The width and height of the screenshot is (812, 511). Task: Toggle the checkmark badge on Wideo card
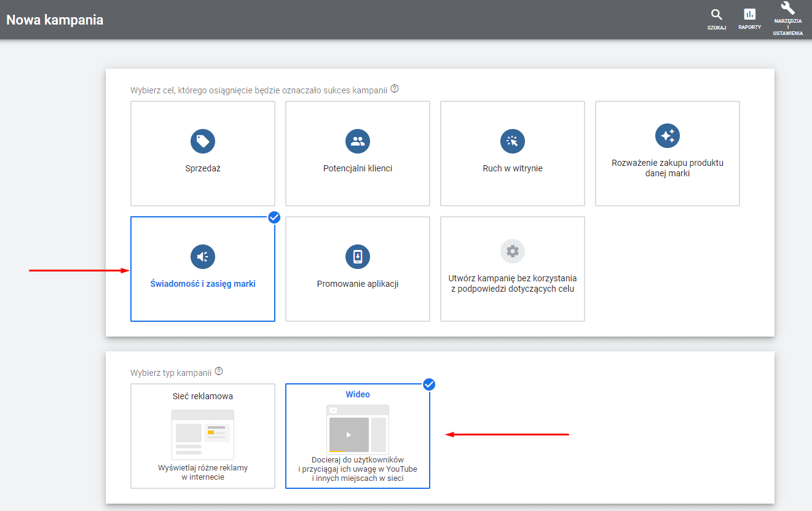(429, 384)
